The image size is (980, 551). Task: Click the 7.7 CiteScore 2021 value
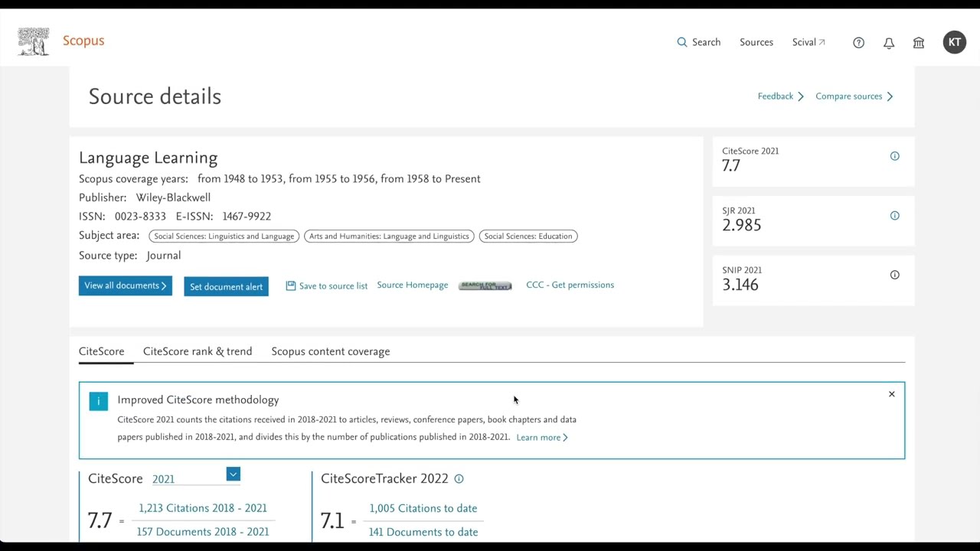point(731,166)
